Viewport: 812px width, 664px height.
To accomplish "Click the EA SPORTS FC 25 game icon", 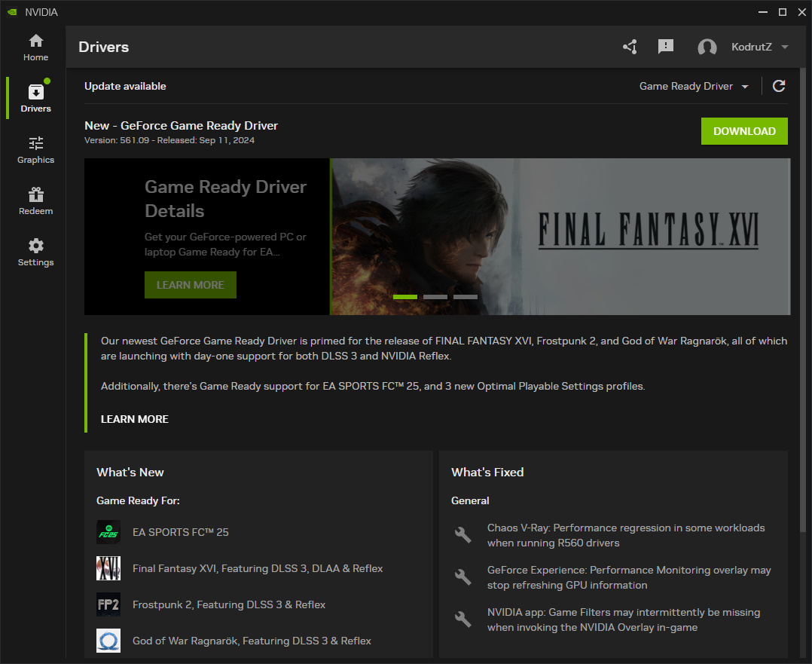I will (108, 532).
